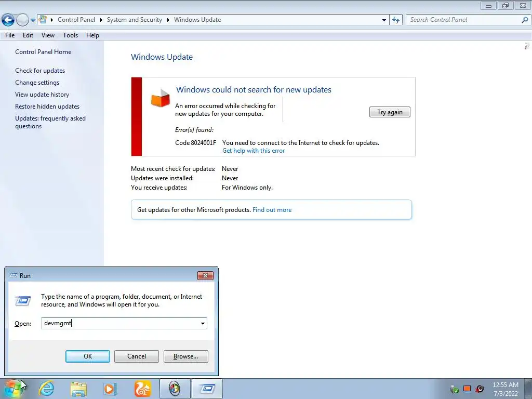Go to Control Panel Home
The height and width of the screenshot is (399, 532).
coord(43,52)
